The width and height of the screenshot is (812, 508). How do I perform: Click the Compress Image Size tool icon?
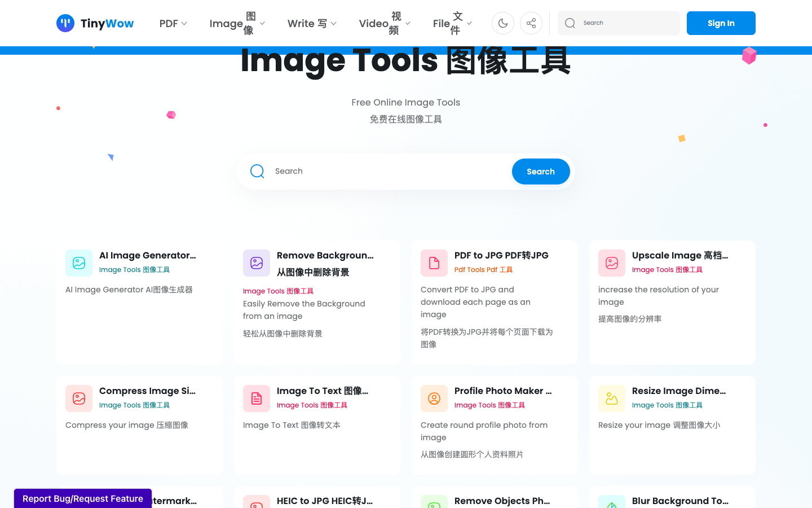click(x=79, y=398)
